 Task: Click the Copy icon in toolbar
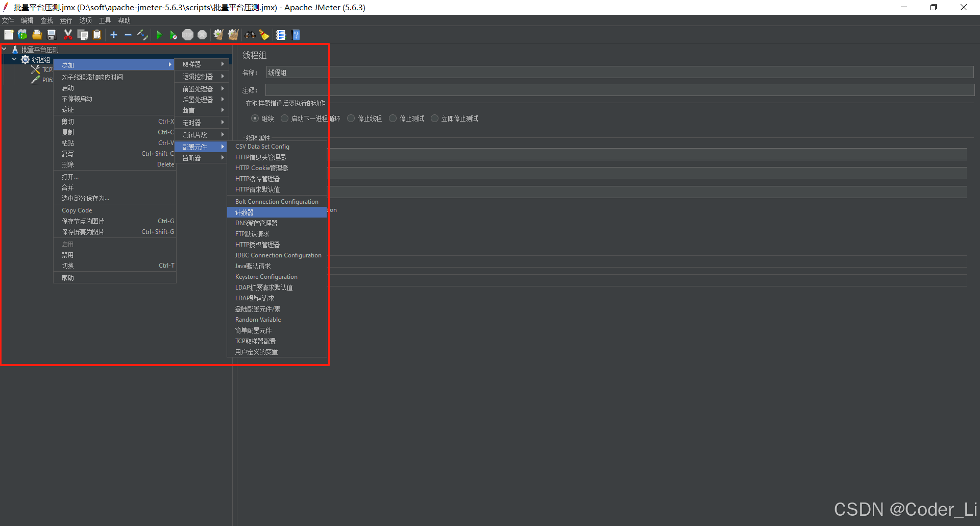coord(83,35)
